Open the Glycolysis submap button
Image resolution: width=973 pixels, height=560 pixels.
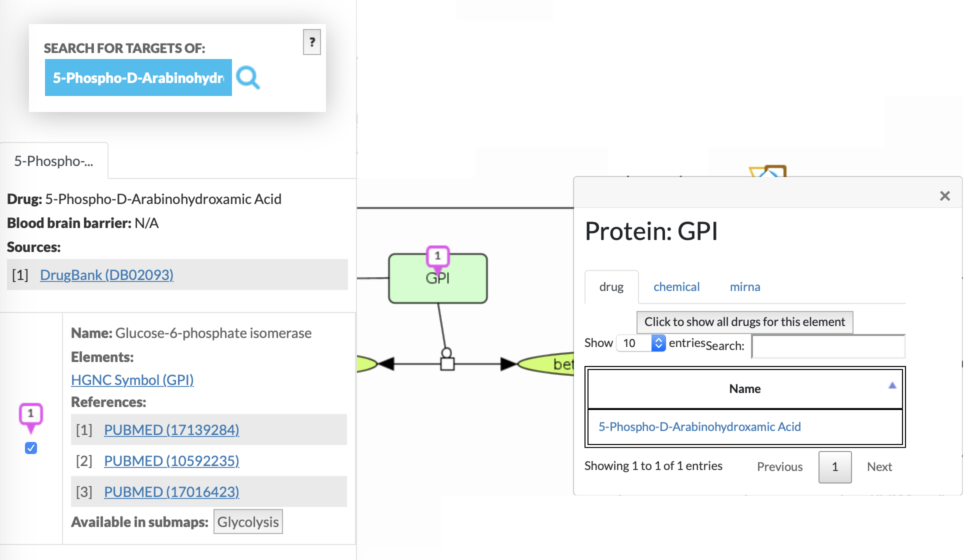click(x=248, y=522)
